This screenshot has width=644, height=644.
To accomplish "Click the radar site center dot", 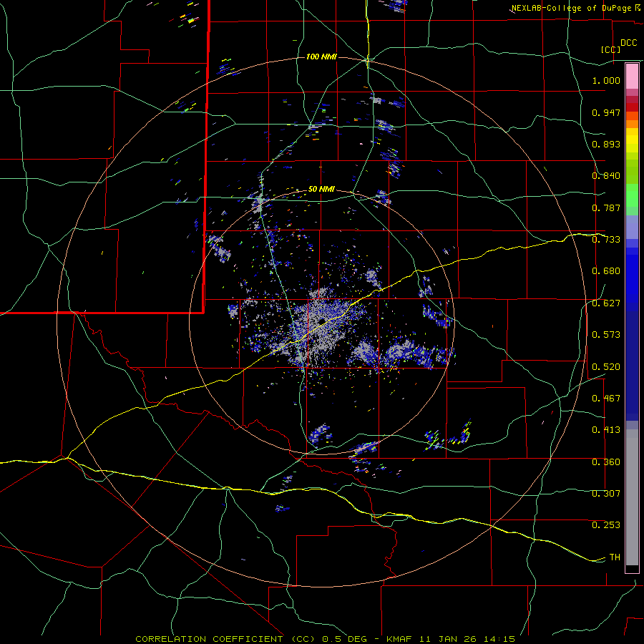I will 321,321.
